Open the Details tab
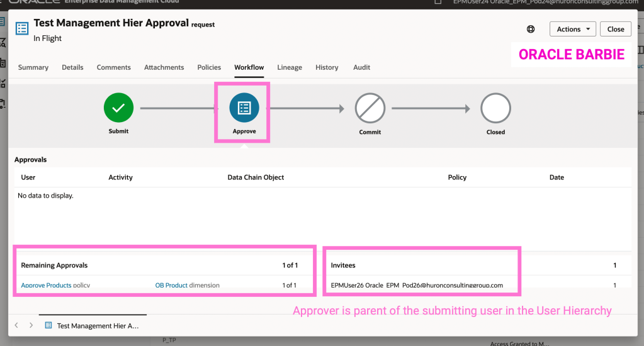The width and height of the screenshot is (644, 346). coord(72,67)
